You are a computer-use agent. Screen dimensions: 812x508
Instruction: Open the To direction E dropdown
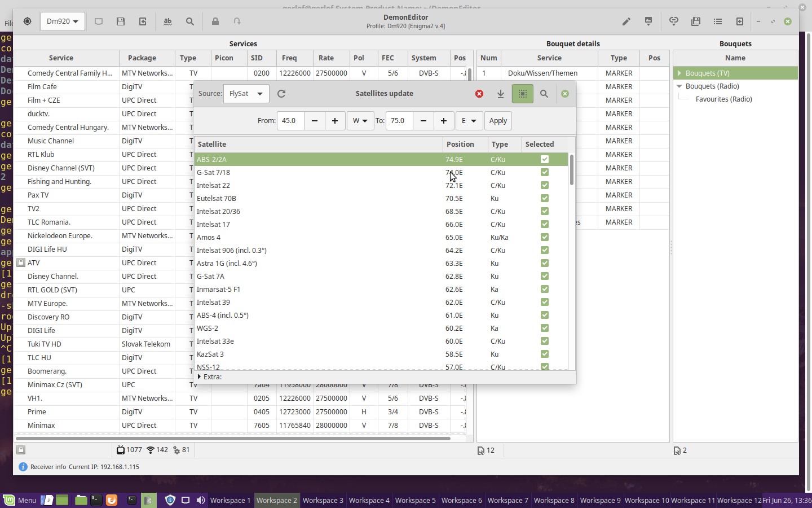coord(469,121)
